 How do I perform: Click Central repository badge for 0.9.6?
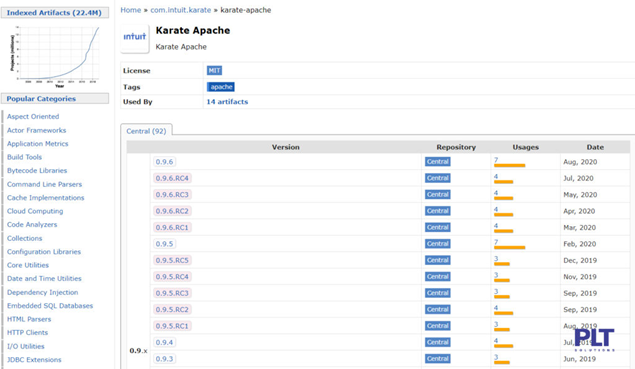point(437,162)
